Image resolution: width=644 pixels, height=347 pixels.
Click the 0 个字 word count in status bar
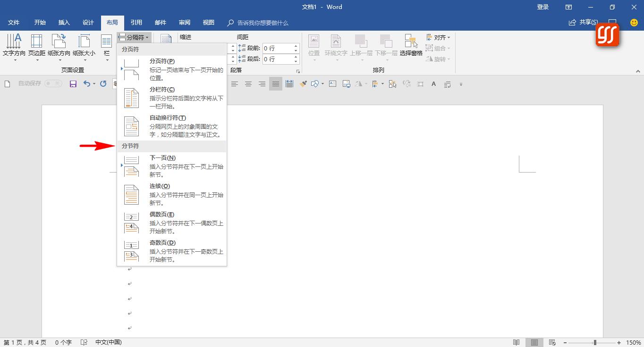pyautogui.click(x=63, y=342)
